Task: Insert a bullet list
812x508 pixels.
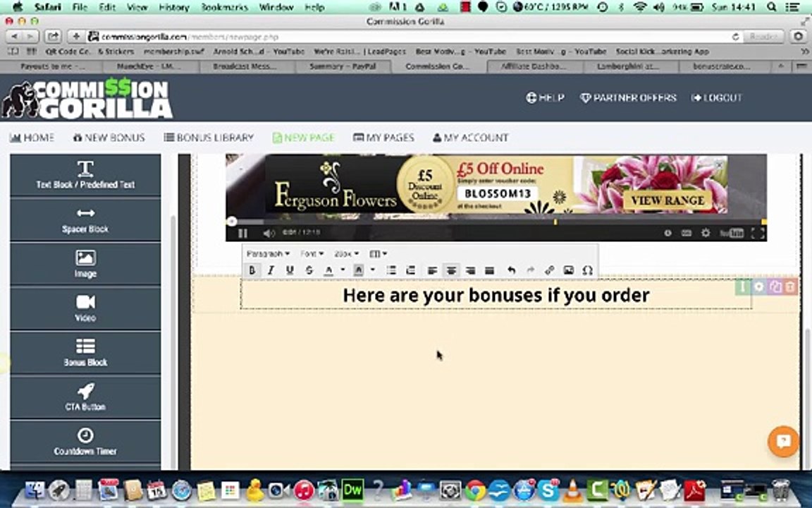Action: point(391,270)
